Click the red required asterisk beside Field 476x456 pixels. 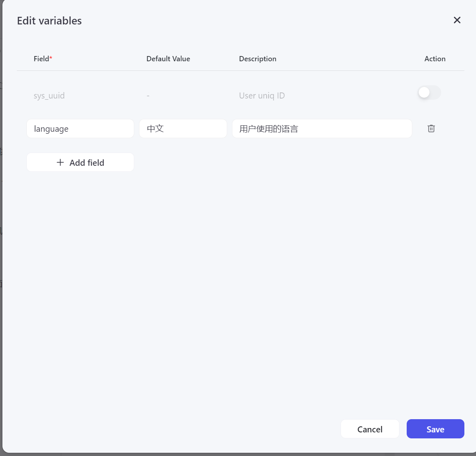tap(51, 58)
